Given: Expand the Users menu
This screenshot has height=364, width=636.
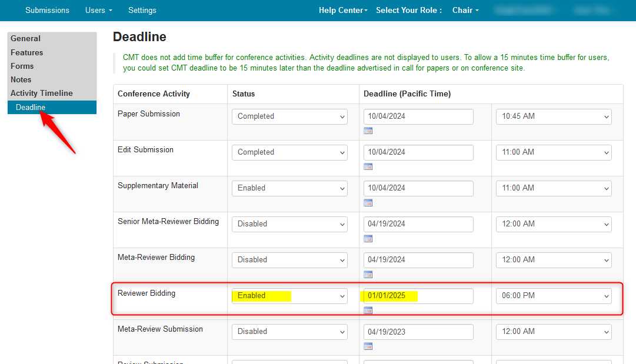Looking at the screenshot, I should click(99, 10).
